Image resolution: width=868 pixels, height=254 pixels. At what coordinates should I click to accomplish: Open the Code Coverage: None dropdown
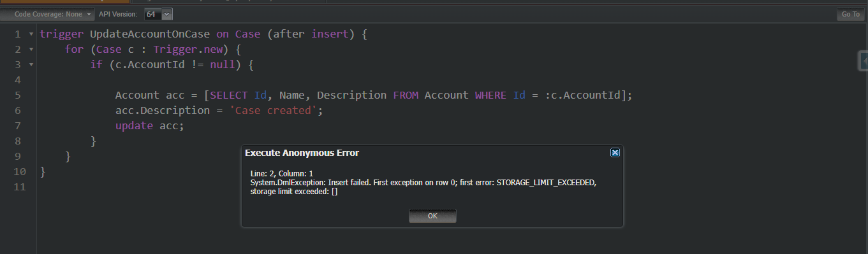48,14
